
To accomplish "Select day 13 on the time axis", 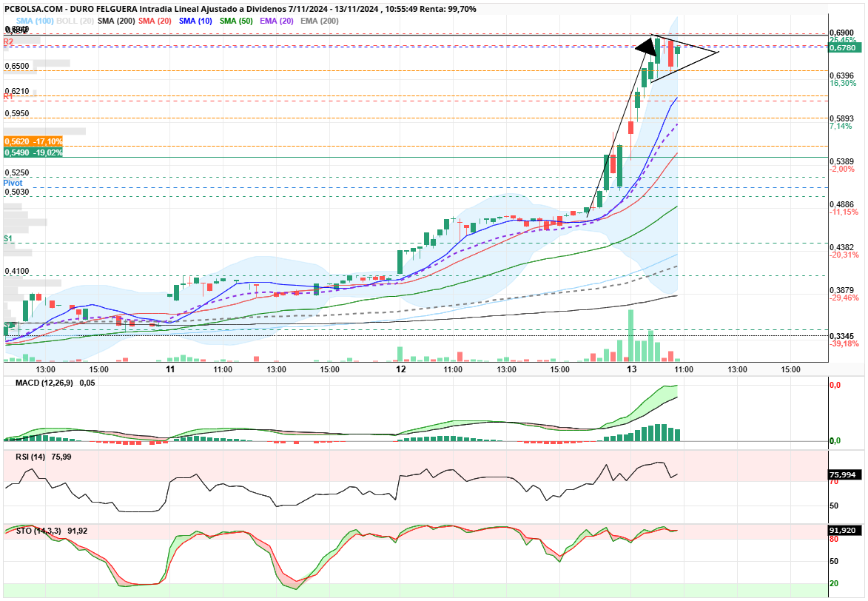I will pyautogui.click(x=632, y=369).
